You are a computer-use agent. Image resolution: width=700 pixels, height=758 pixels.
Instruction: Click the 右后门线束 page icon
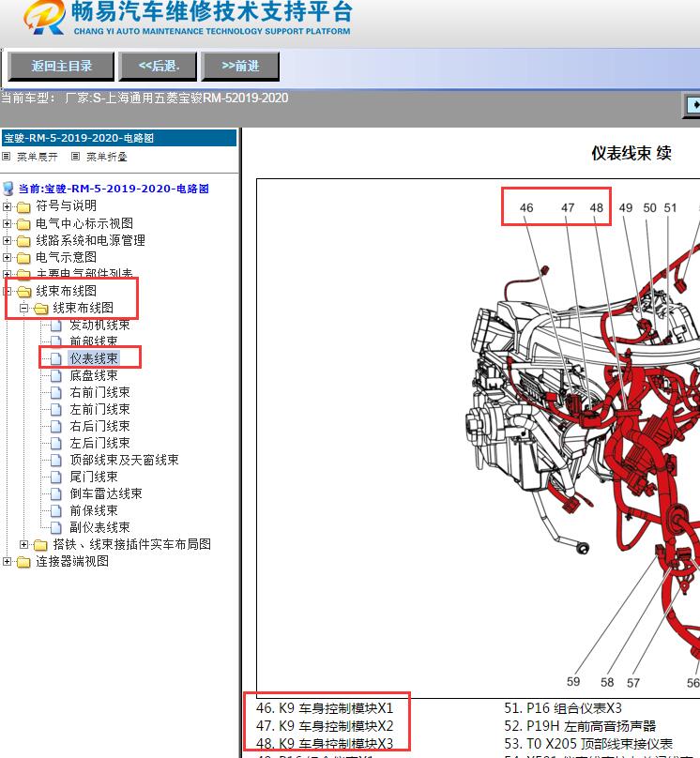click(x=56, y=426)
